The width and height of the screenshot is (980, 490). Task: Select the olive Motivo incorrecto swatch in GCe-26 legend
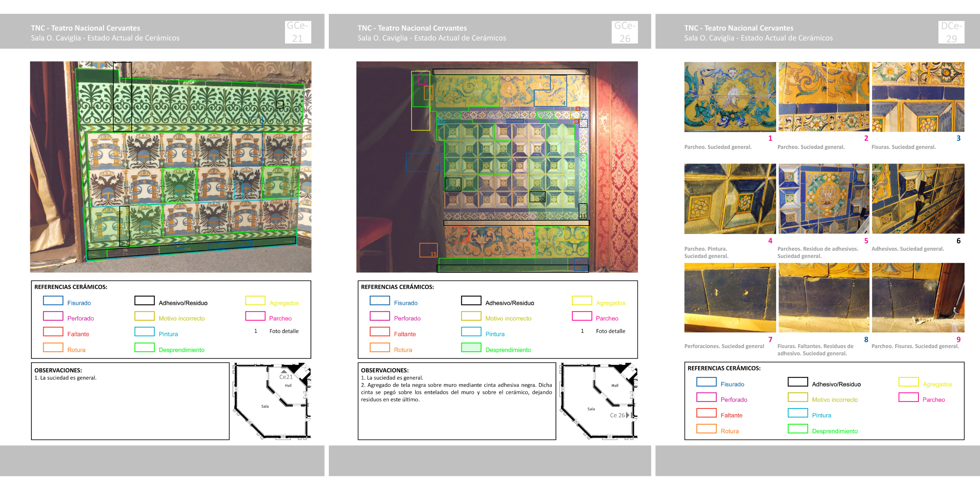pyautogui.click(x=471, y=316)
